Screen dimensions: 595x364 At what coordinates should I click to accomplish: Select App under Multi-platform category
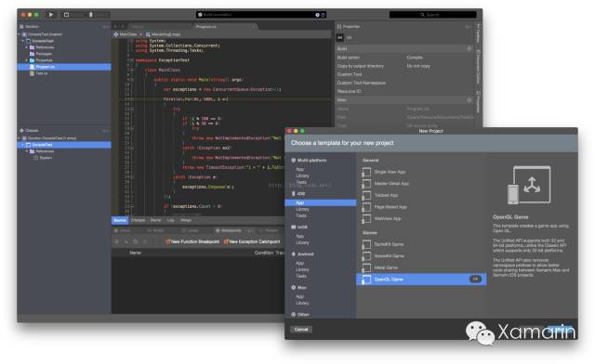pos(299,170)
